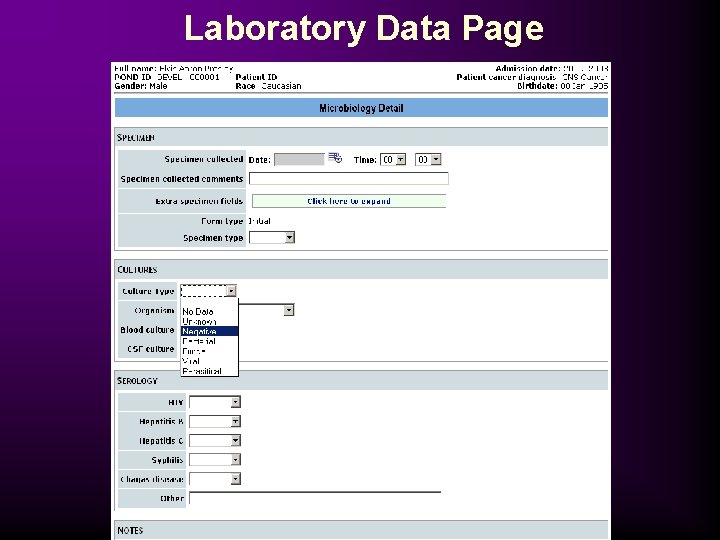This screenshot has height=540, width=720.
Task: Open the Hepatitis C serology dropdown
Action: pyautogui.click(x=215, y=441)
